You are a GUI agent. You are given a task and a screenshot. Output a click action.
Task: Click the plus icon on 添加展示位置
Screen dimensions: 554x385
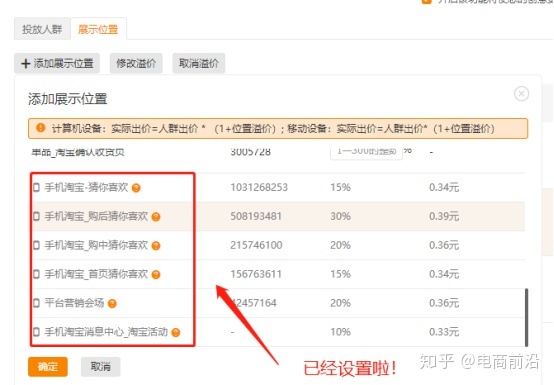[25, 64]
